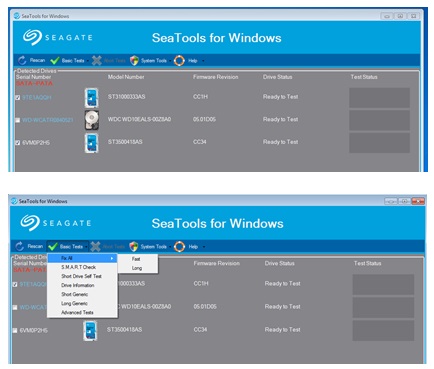Check the WD-WCAT drive checkbox in lower window
Viewport: 434px width, 369px height.
(15, 307)
